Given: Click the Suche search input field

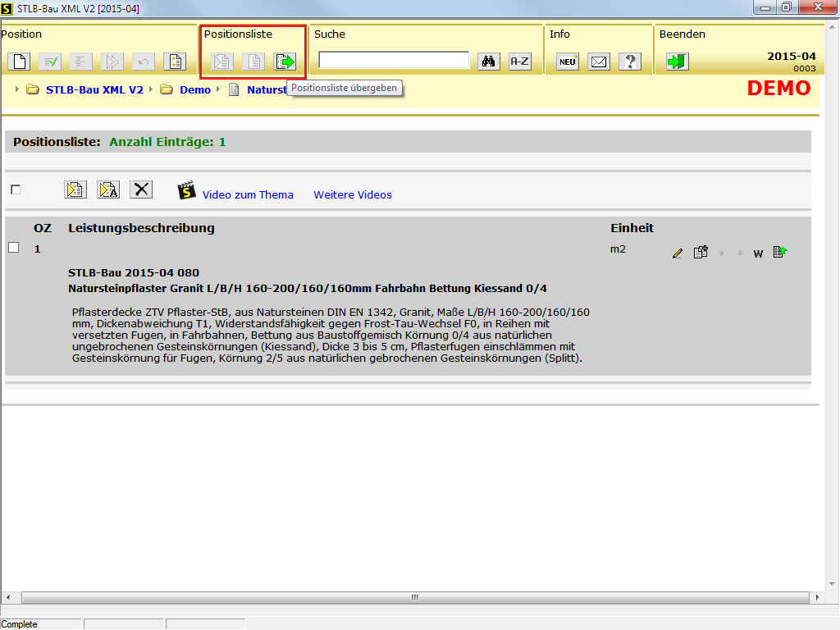Looking at the screenshot, I should tap(394, 60).
